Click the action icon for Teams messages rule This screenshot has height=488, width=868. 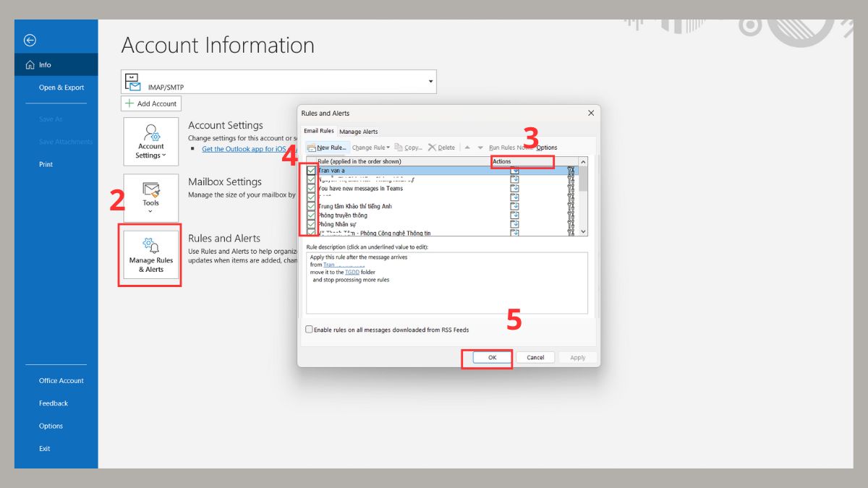(515, 189)
